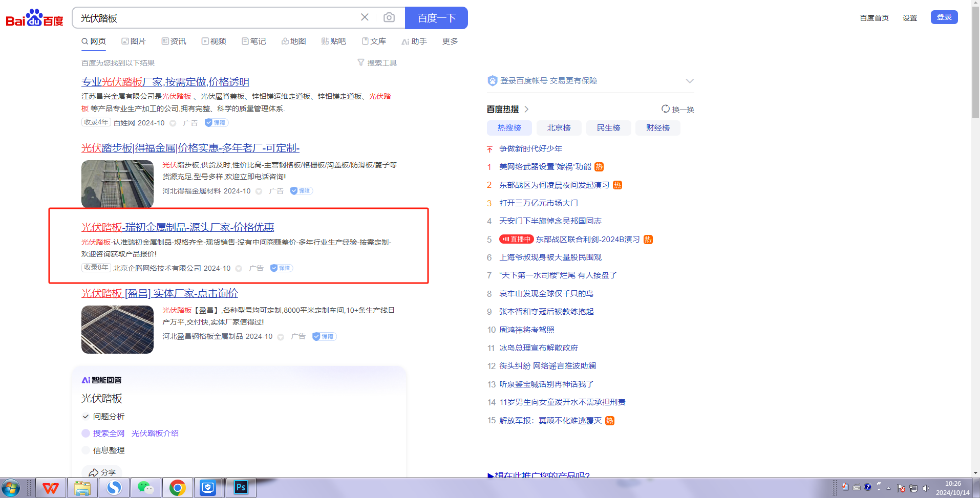Viewport: 980px width, 498px height.
Task: Click the Baidu logo
Action: click(34, 18)
